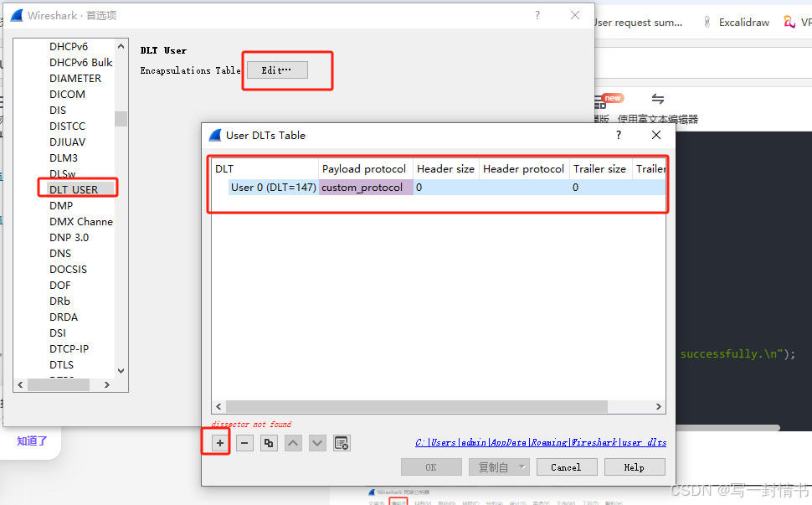Image resolution: width=812 pixels, height=505 pixels.
Task: Confirm with the OK button
Action: click(431, 467)
